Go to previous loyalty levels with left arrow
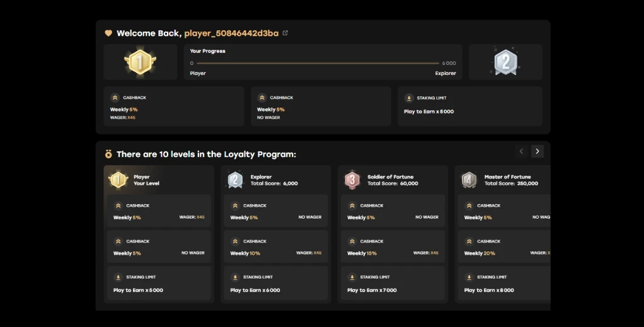This screenshot has height=327, width=644. [522, 151]
